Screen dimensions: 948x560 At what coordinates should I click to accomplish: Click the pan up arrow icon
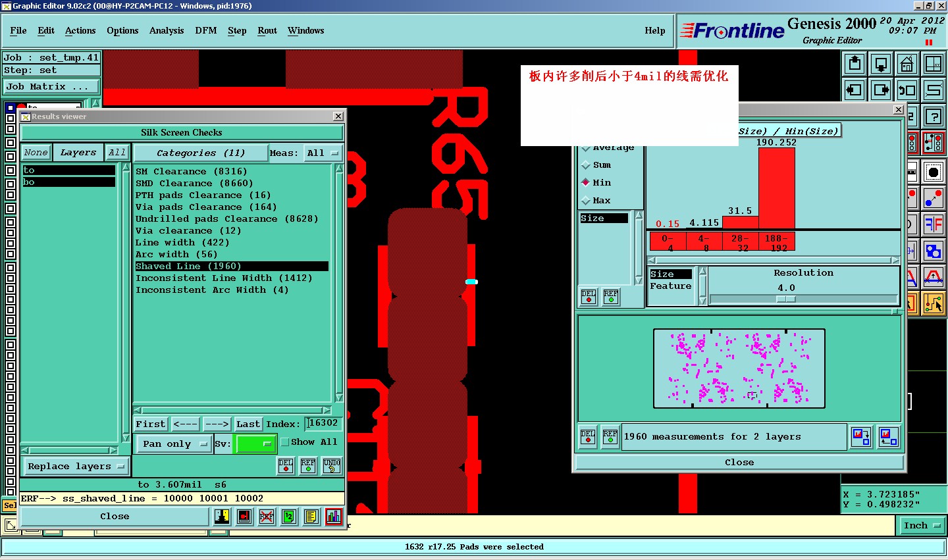coord(855,64)
